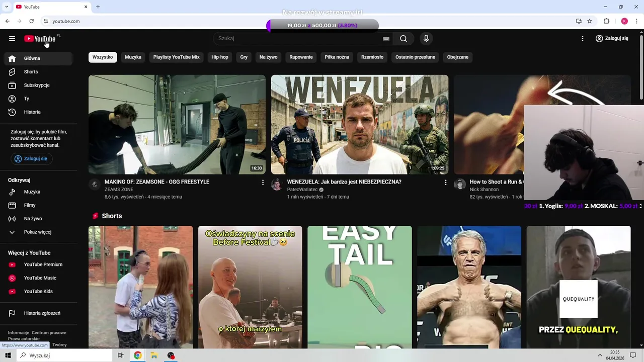Open Nick Shannon channel avatar

[x=460, y=185]
